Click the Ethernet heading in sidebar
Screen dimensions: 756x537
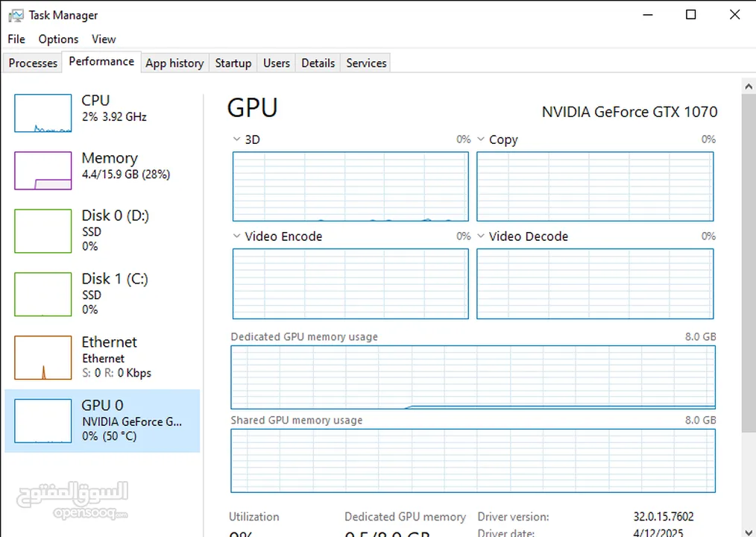coord(110,342)
